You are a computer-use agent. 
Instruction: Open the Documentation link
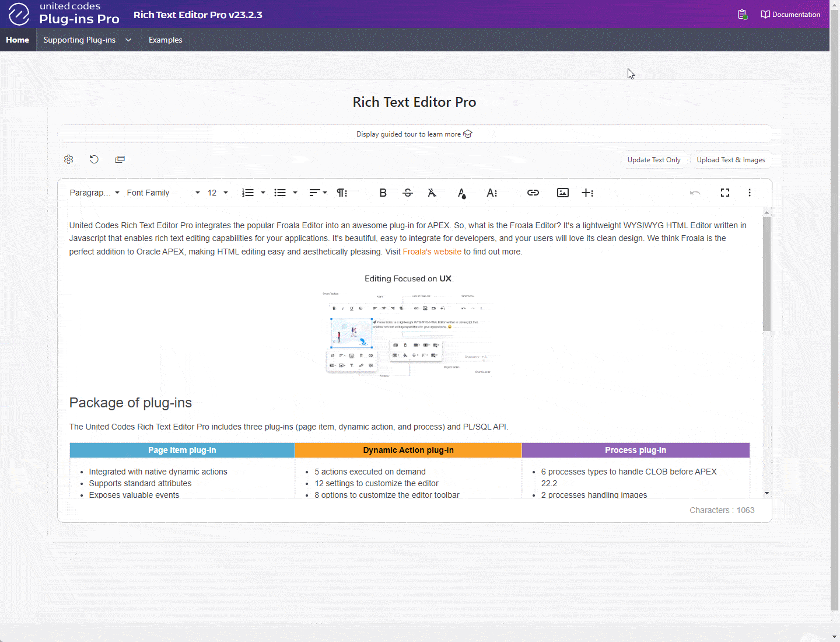790,15
